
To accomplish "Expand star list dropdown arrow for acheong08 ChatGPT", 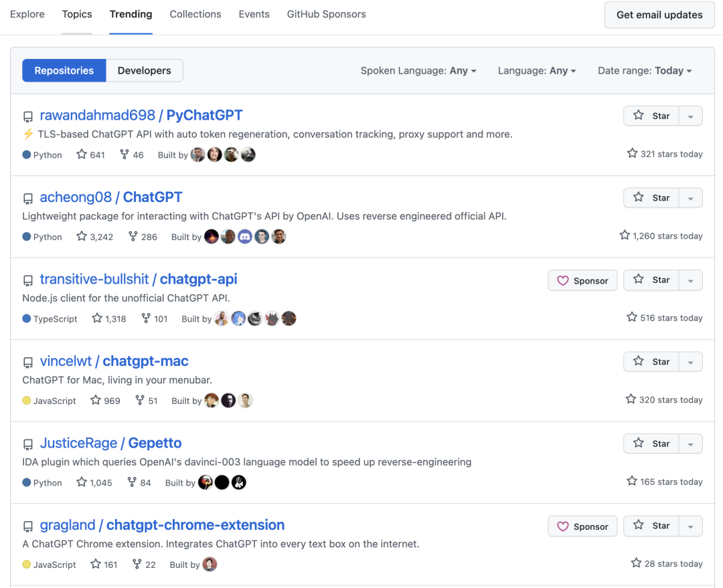I will [691, 198].
